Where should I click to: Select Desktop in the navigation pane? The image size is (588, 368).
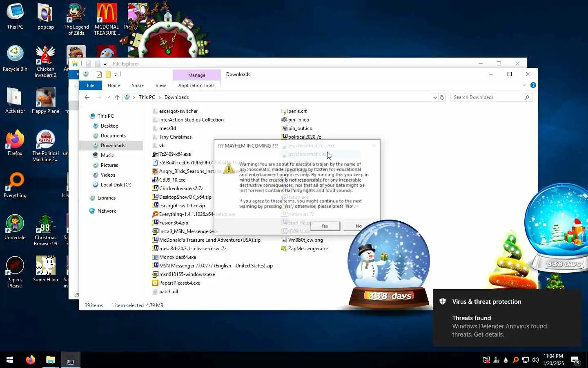click(x=109, y=126)
